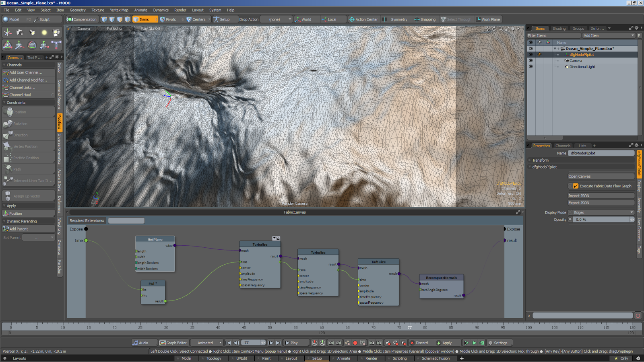The image size is (644, 362).
Task: Open the Geometry menu
Action: [78, 10]
